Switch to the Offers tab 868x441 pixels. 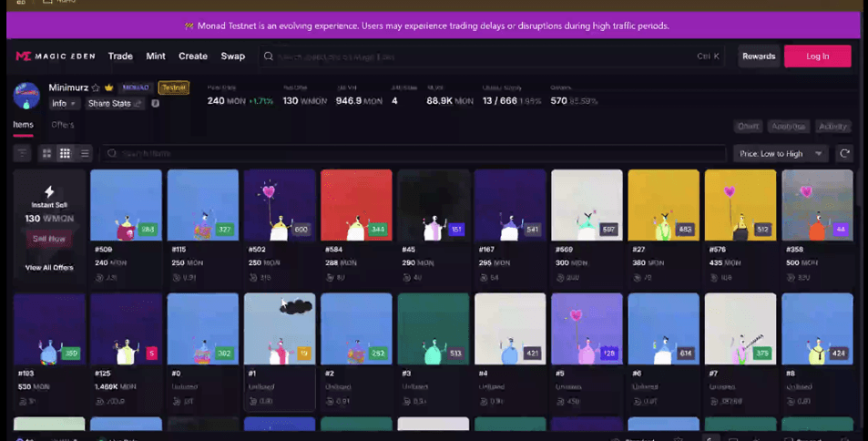[x=63, y=125]
